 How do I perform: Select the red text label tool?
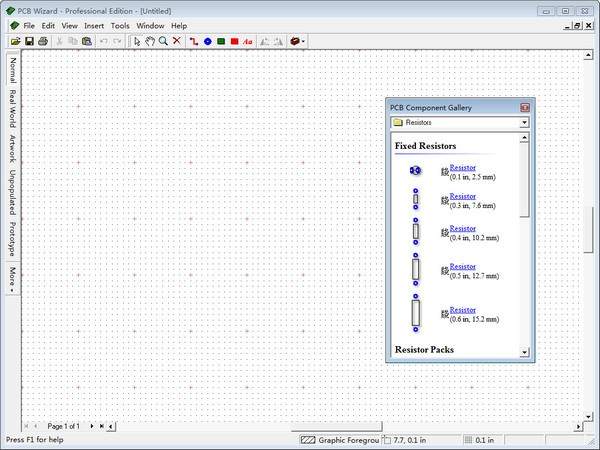coord(247,41)
